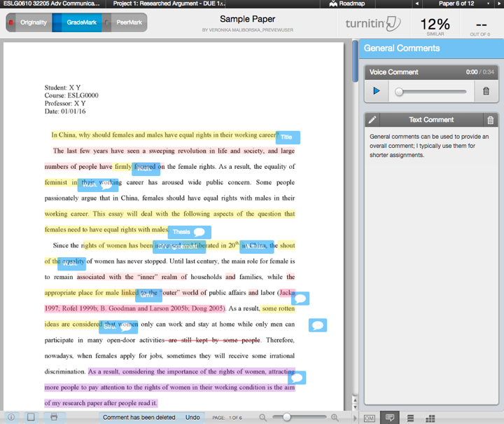Screen dimensions: 504x424
Task: Click the 'Sample Paper' title
Action: click(248, 19)
